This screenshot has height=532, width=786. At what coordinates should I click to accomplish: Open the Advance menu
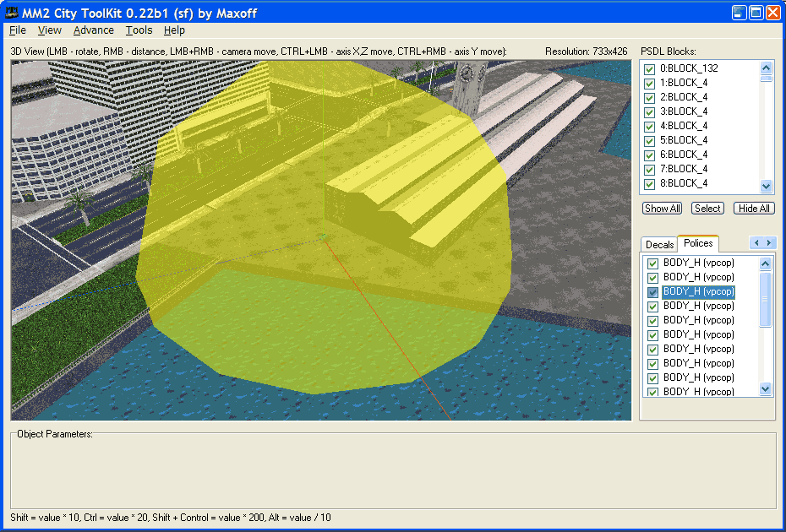tap(93, 30)
